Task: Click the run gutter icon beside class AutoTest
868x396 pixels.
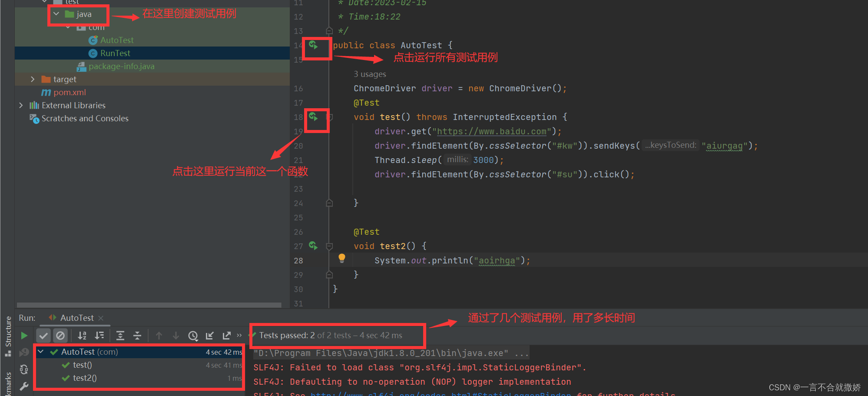Action: tap(313, 45)
